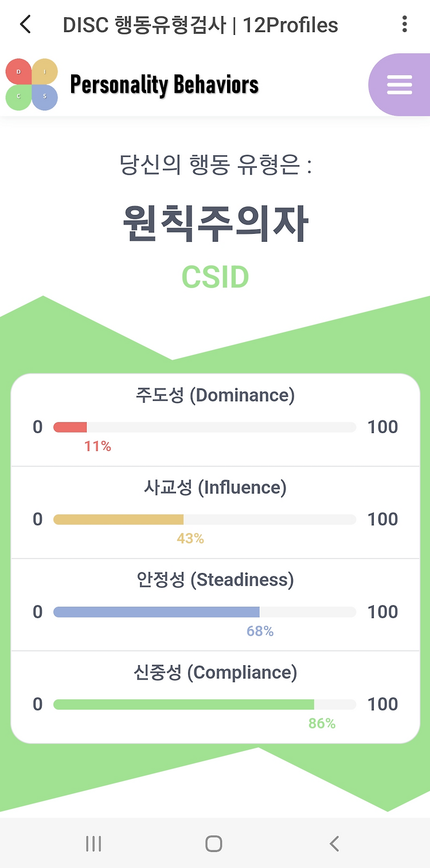This screenshot has height=868, width=430.
Task: Click the DISC four-petal logo
Action: (32, 85)
